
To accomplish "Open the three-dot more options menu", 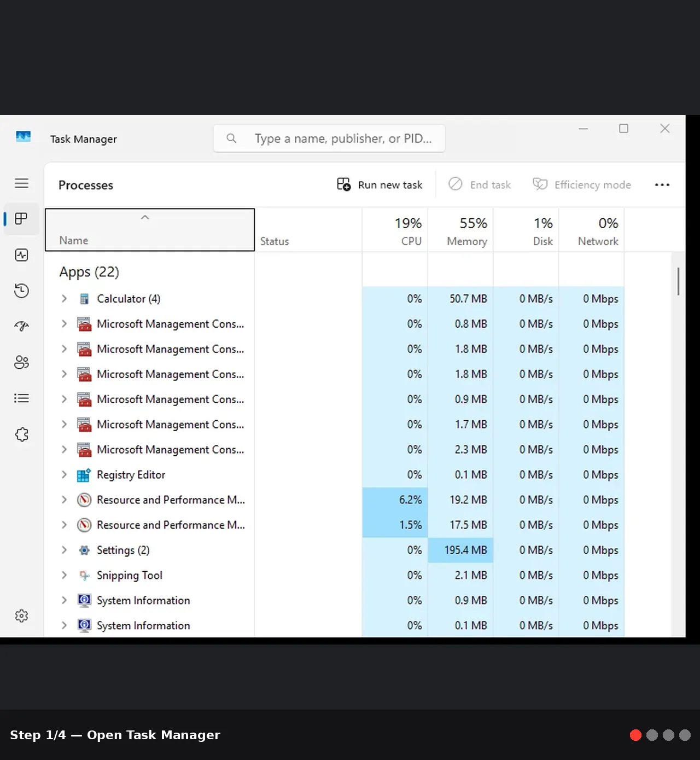I will click(662, 185).
